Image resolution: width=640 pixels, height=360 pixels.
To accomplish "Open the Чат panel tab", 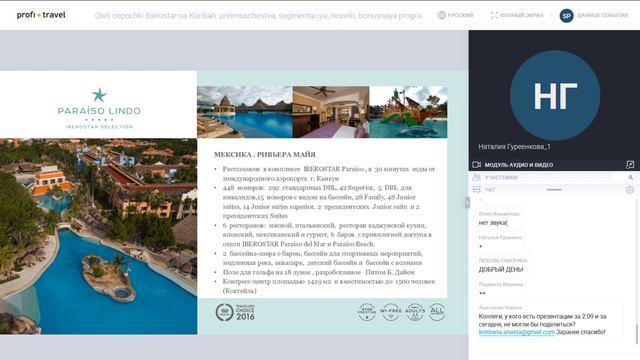I will tap(490, 189).
